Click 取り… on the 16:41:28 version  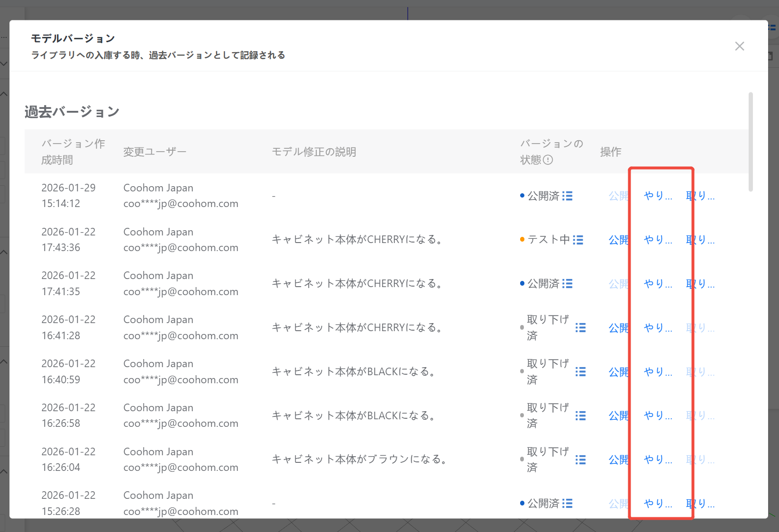[700, 328]
